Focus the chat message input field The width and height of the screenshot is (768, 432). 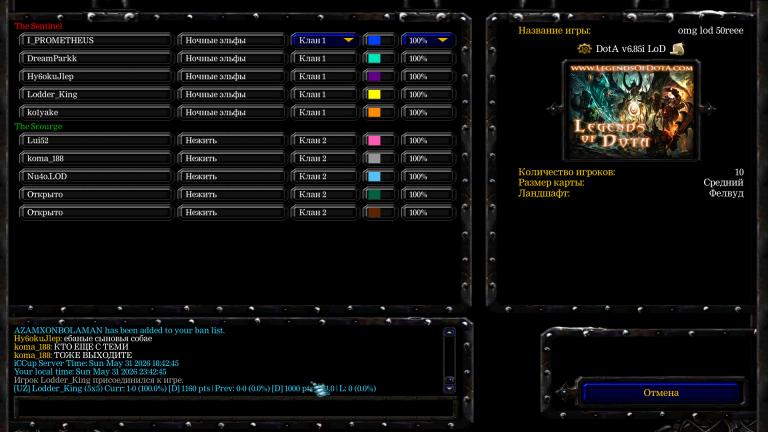click(234, 408)
